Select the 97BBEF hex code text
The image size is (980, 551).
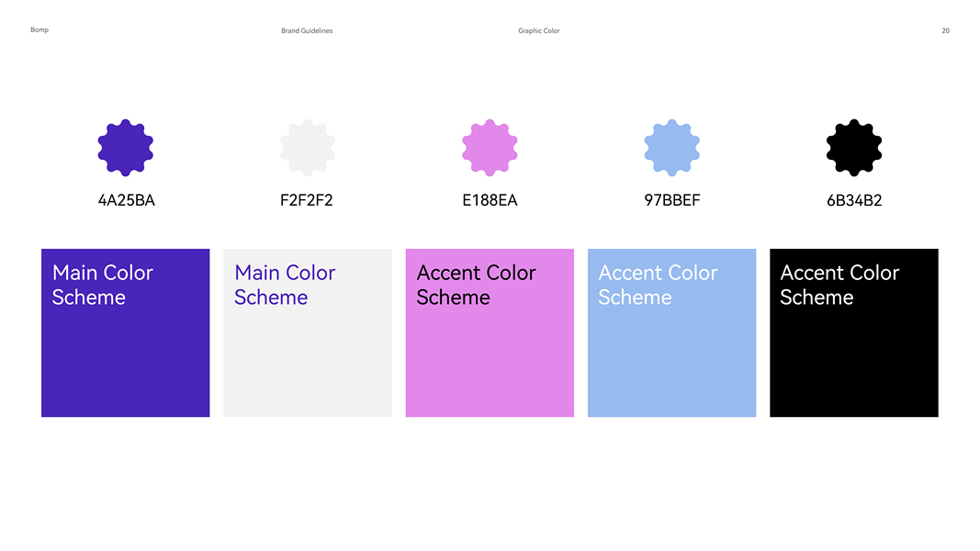pyautogui.click(x=672, y=200)
